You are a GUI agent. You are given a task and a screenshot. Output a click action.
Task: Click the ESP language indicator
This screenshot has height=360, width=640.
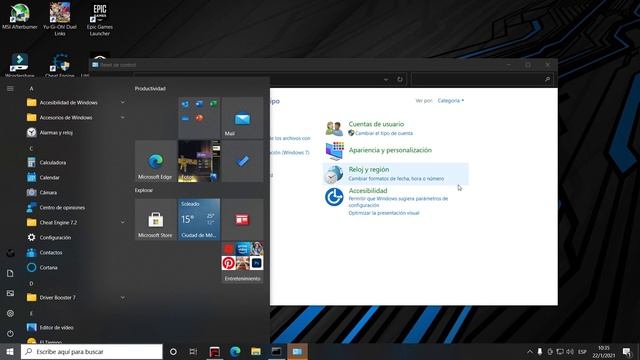(x=582, y=351)
